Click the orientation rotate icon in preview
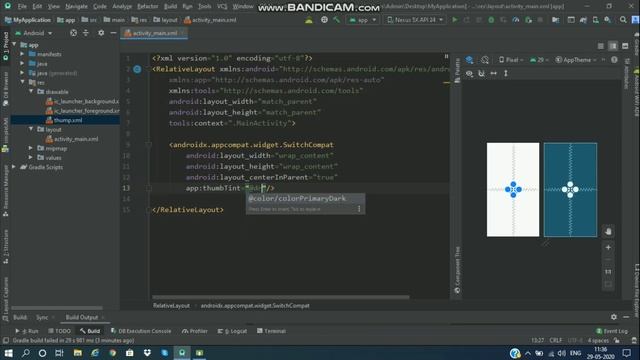Screen dimensions: 640x360 (484, 60)
